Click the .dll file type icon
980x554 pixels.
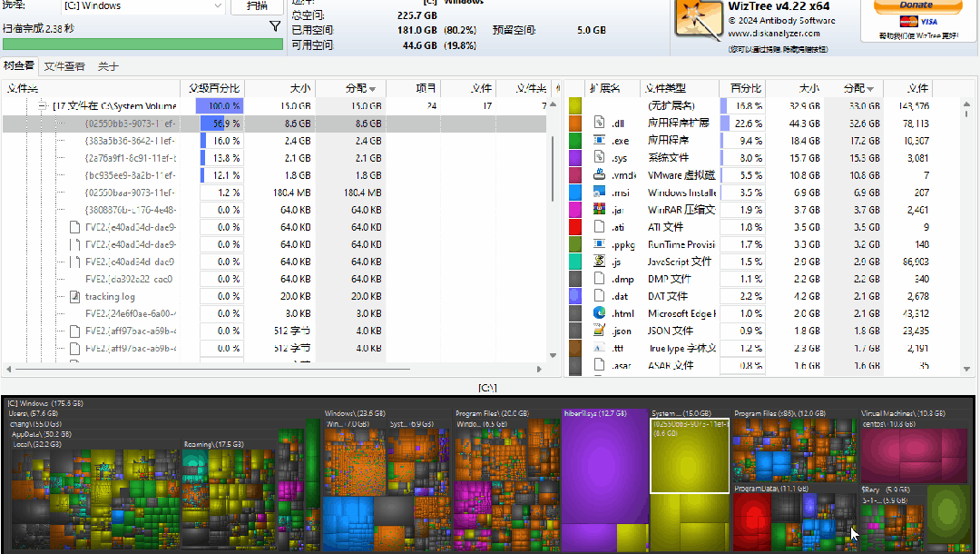tap(599, 123)
